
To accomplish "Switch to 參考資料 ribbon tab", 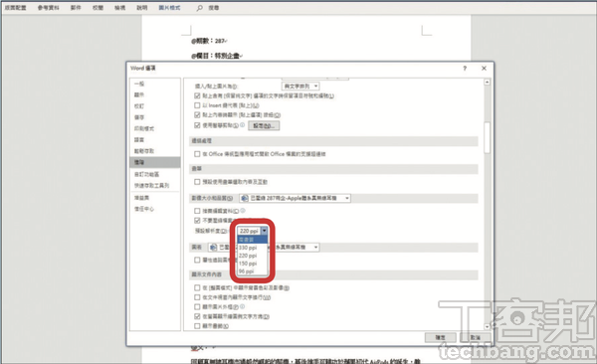I will (x=49, y=8).
